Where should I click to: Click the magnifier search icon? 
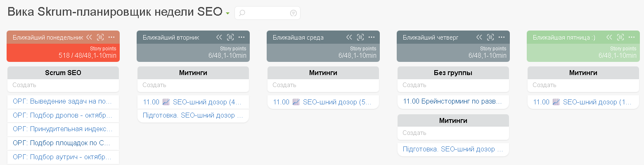pos(242,13)
